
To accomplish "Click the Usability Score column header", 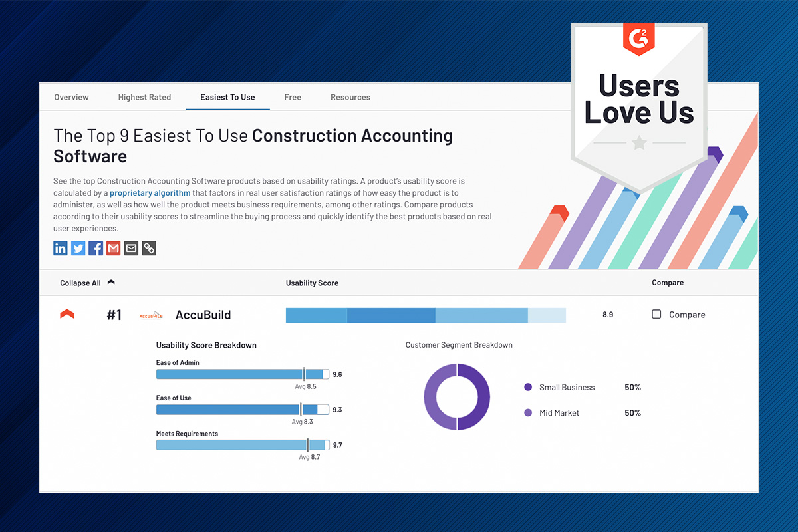I will (x=312, y=283).
